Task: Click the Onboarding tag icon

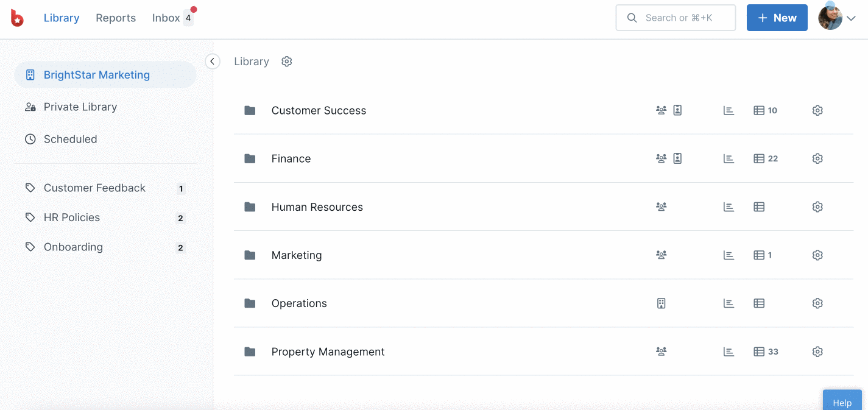Action: click(30, 247)
